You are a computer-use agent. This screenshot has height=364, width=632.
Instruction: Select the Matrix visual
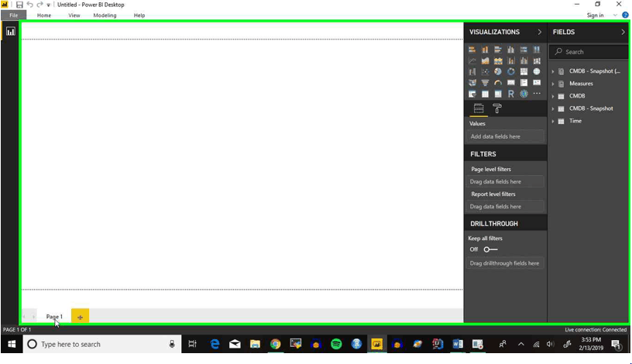coord(498,94)
